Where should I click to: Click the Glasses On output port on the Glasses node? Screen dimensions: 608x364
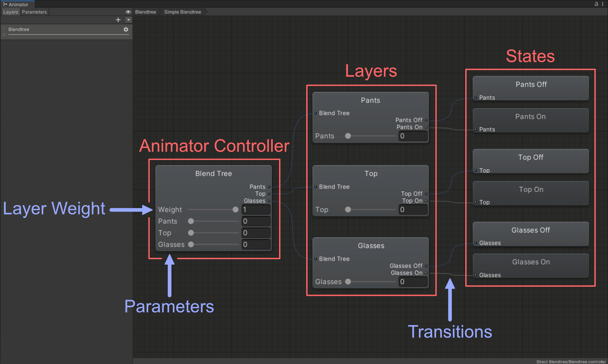point(426,273)
